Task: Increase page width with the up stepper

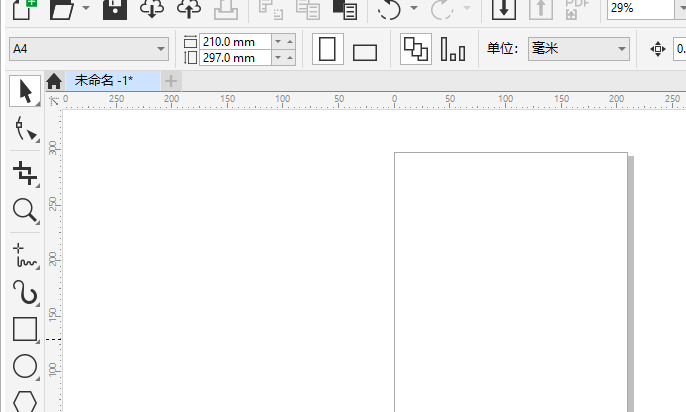Action: [290, 42]
